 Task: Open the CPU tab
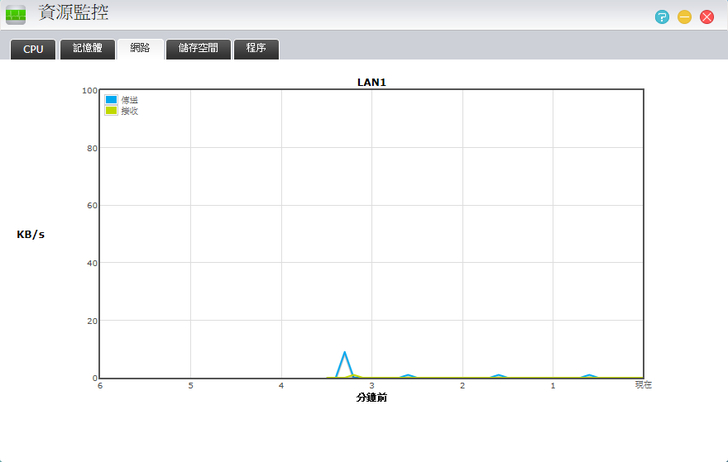pyautogui.click(x=33, y=49)
